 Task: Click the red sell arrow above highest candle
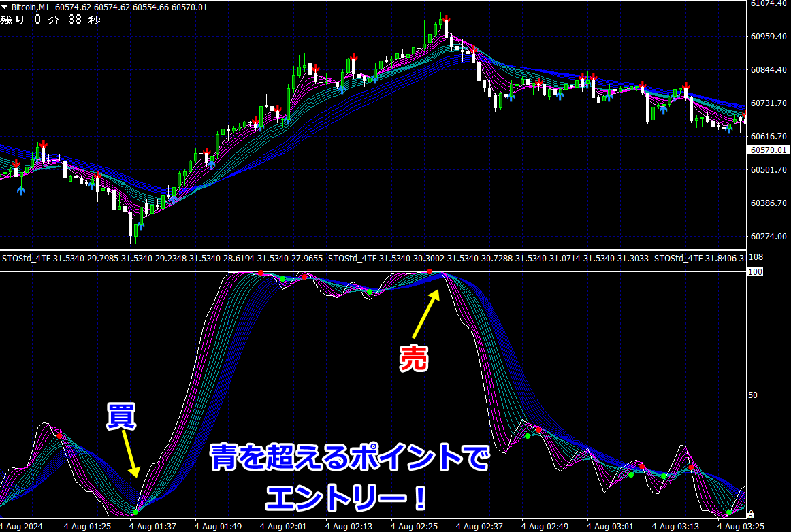(x=447, y=18)
